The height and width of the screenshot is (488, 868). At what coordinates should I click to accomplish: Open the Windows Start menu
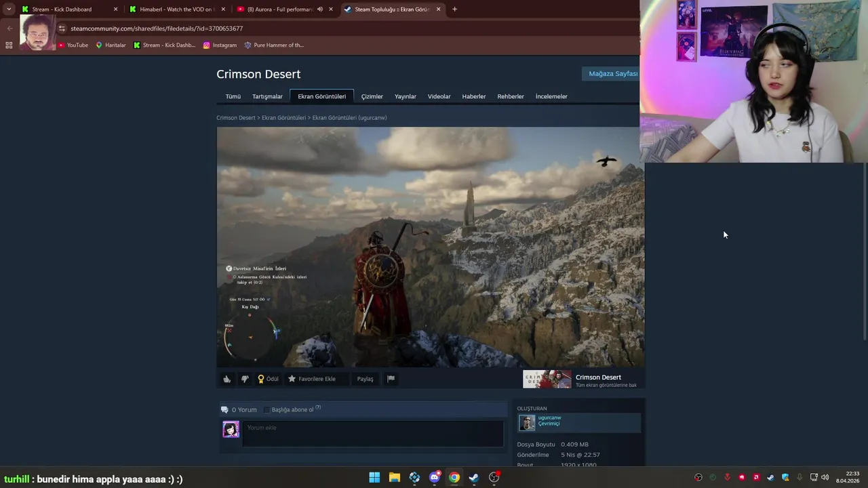(374, 477)
